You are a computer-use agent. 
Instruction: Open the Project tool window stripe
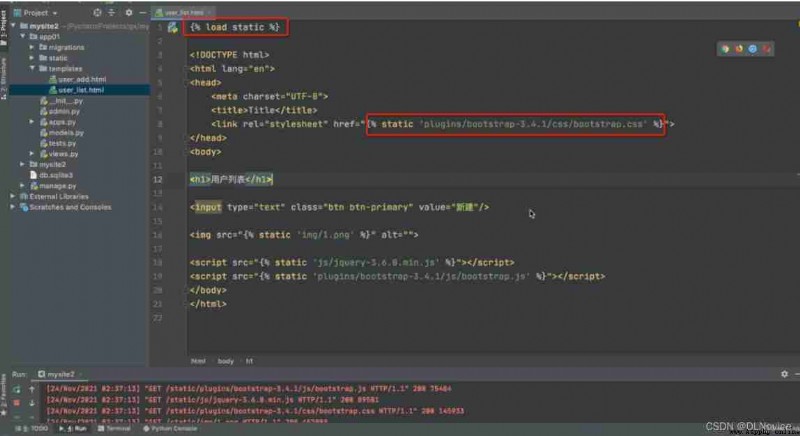[4, 28]
